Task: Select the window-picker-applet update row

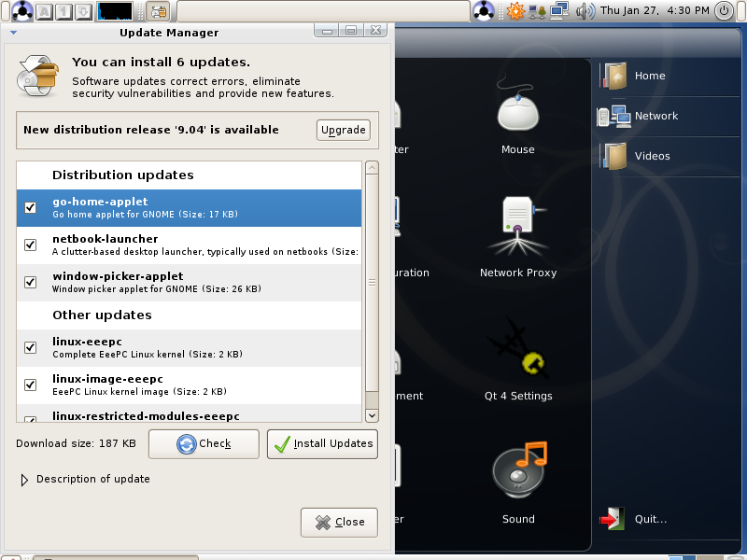Action: [x=190, y=283]
